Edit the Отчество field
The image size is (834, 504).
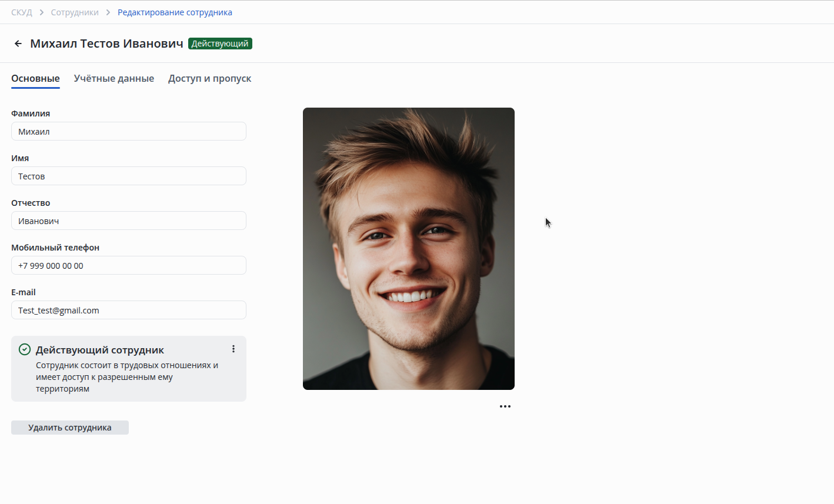[128, 221]
